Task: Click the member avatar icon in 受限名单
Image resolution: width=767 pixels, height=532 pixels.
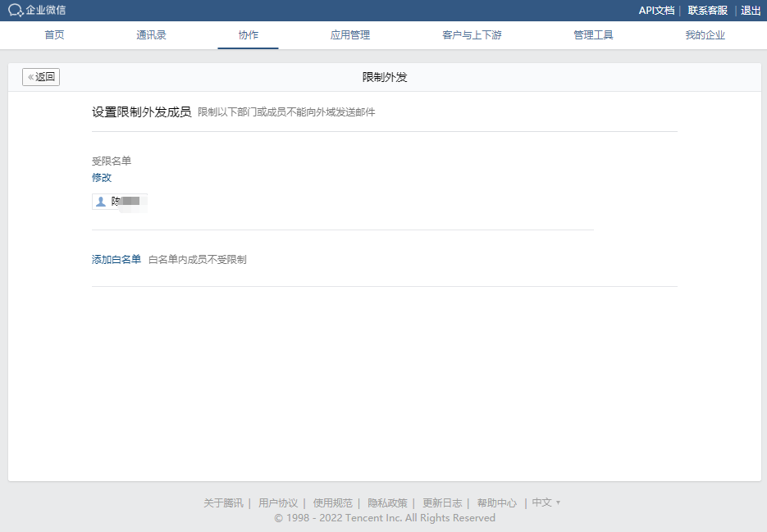Action: point(101,202)
